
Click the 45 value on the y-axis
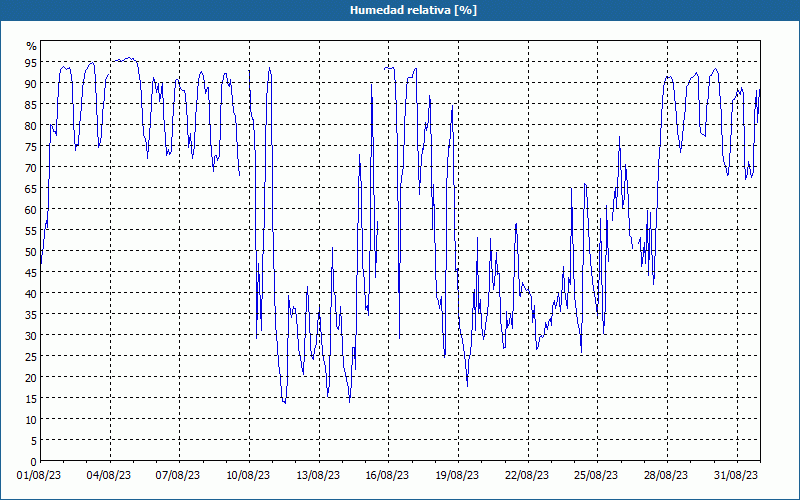tap(31, 272)
